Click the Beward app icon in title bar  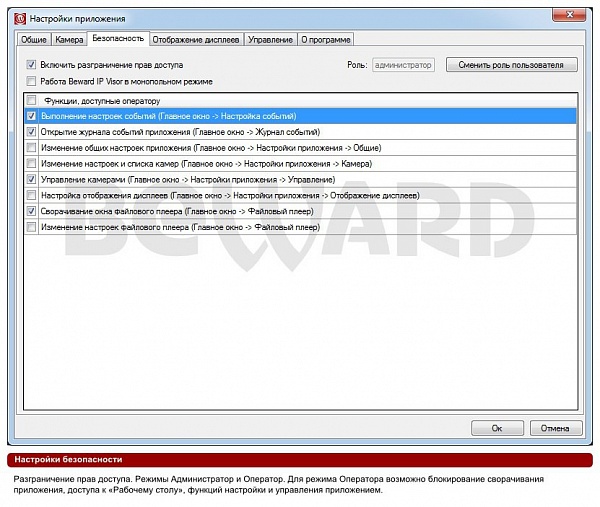point(20,18)
